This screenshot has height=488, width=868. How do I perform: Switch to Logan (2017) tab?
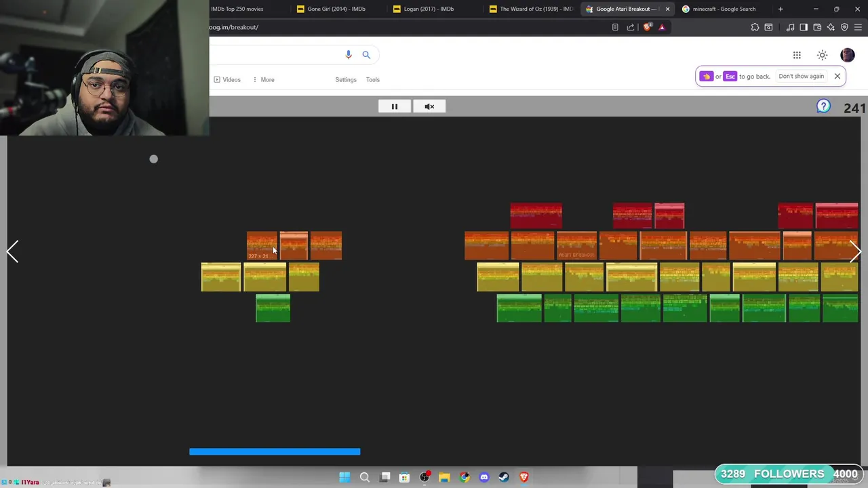point(429,9)
